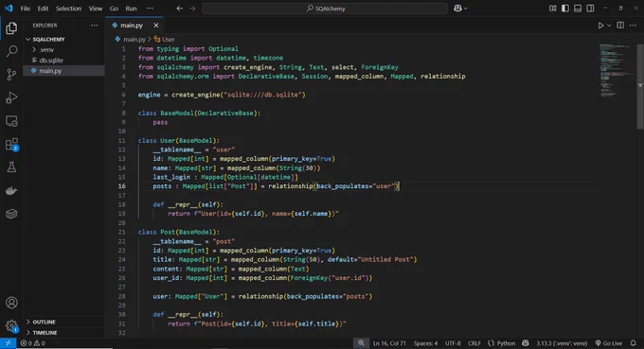Open editor More Actions ellipsis
This screenshot has width=644, height=349.
(633, 26)
